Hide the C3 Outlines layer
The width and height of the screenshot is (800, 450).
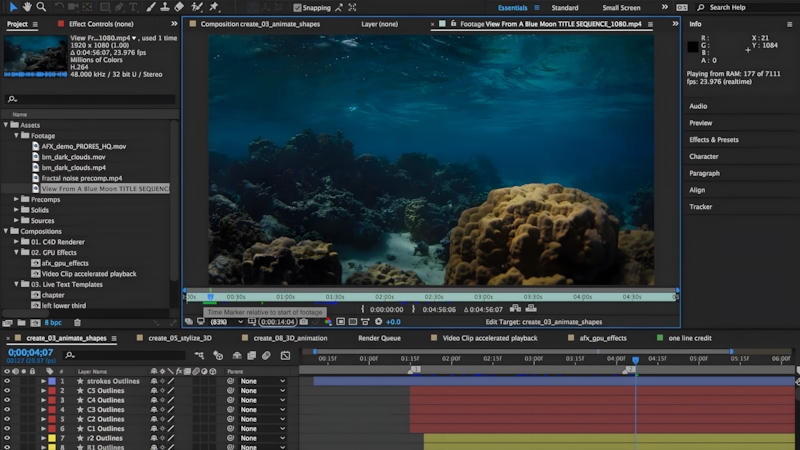coord(7,410)
